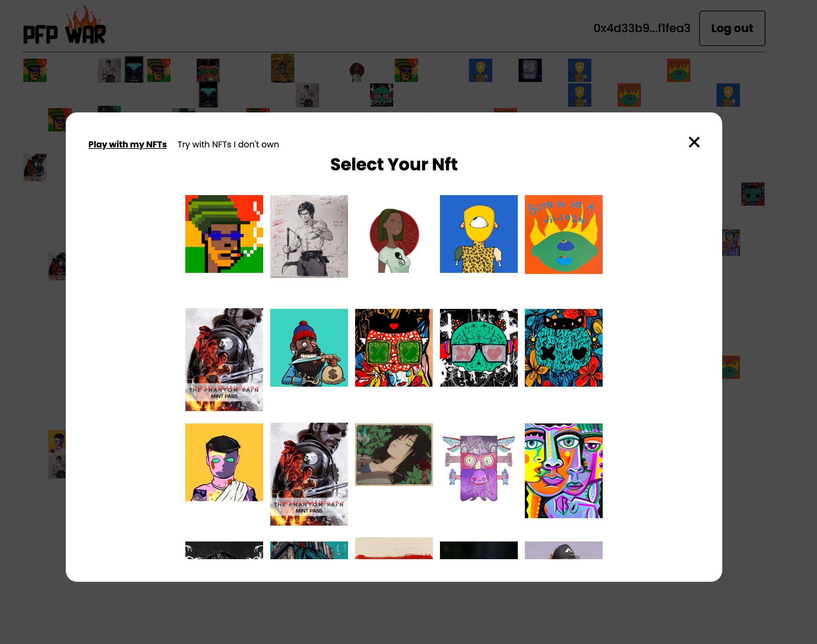Close the Select Your Nft dialog
The image size is (817, 644).
click(x=694, y=142)
